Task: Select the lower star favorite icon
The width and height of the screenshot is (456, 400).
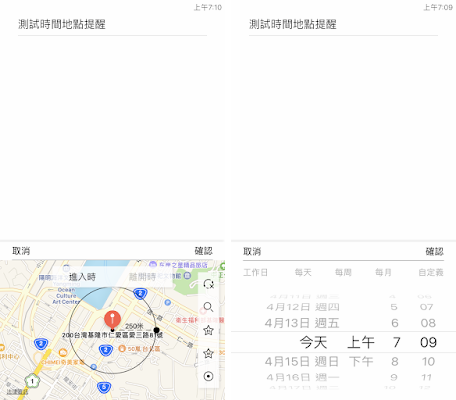Action: [208, 353]
